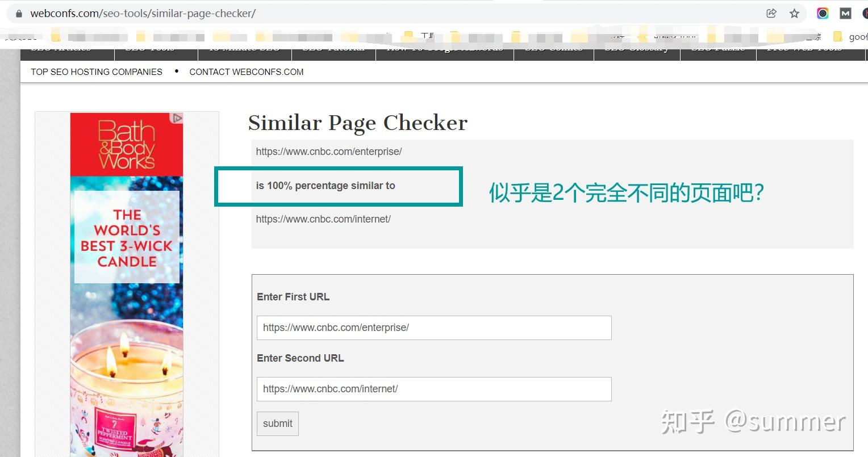
Task: Click the Enter Second URL input field
Action: click(434, 389)
